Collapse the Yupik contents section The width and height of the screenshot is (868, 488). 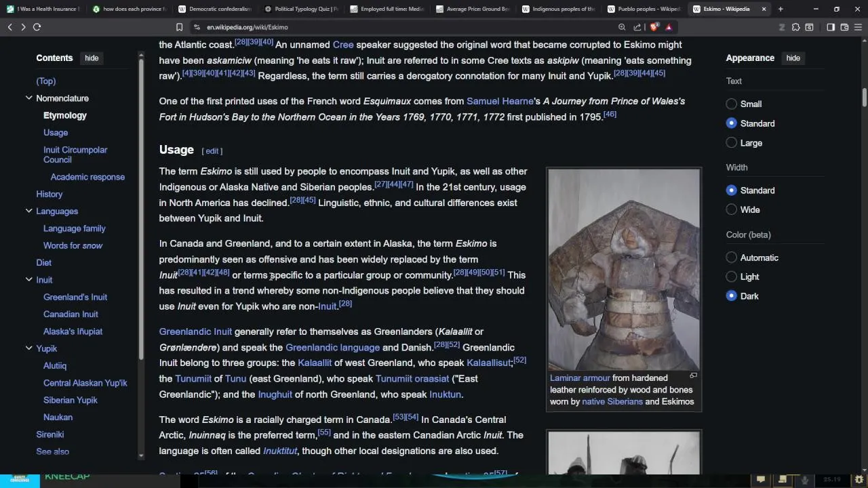[28, 348]
